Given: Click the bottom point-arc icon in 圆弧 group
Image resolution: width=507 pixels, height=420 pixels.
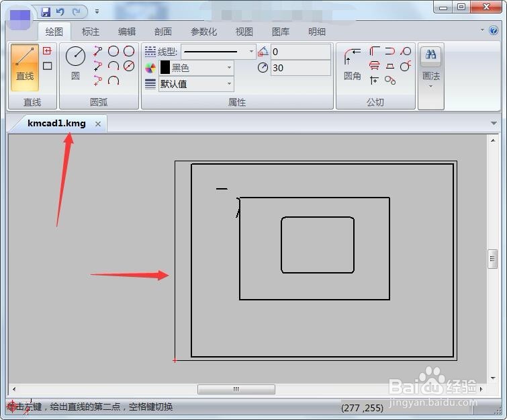Looking at the screenshot, I should click(97, 81).
